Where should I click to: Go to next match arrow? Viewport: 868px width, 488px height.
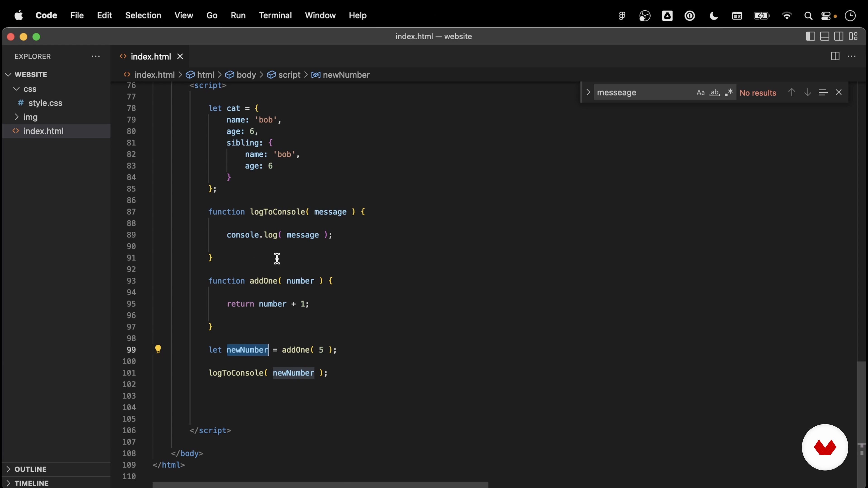[x=807, y=92]
